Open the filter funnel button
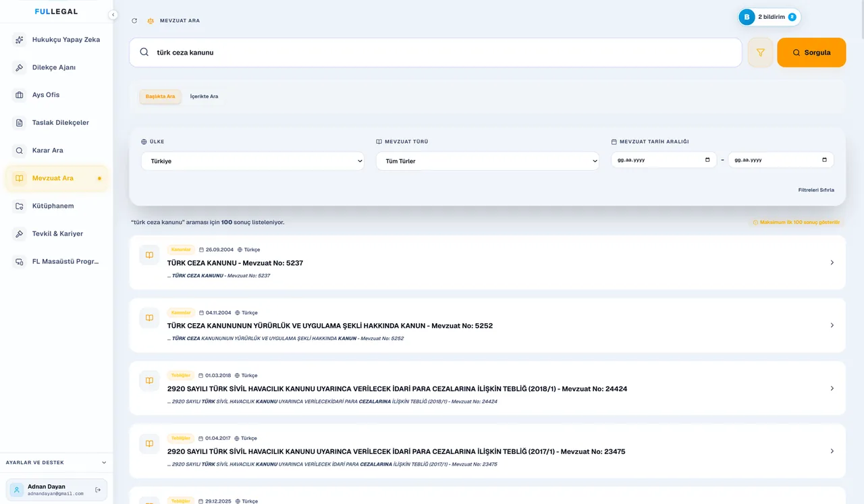The width and height of the screenshot is (864, 504). coord(761,53)
